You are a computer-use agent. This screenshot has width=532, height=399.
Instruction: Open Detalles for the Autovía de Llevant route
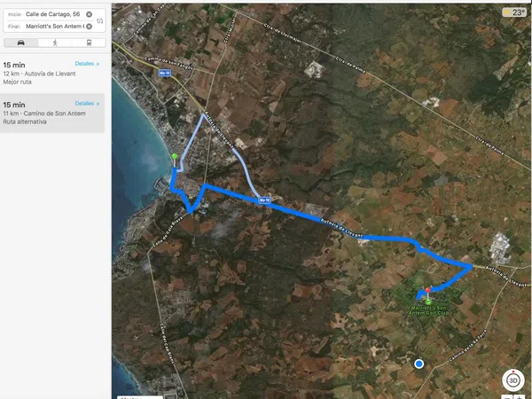point(87,64)
